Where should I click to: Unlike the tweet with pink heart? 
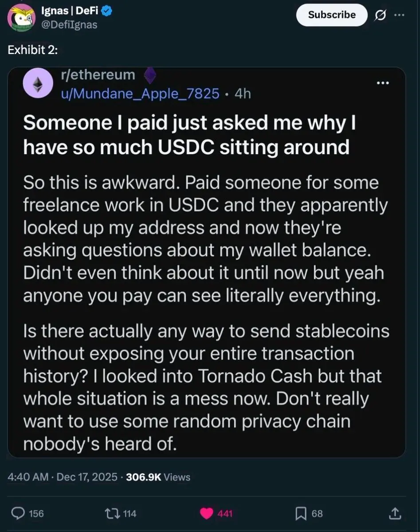point(206,514)
